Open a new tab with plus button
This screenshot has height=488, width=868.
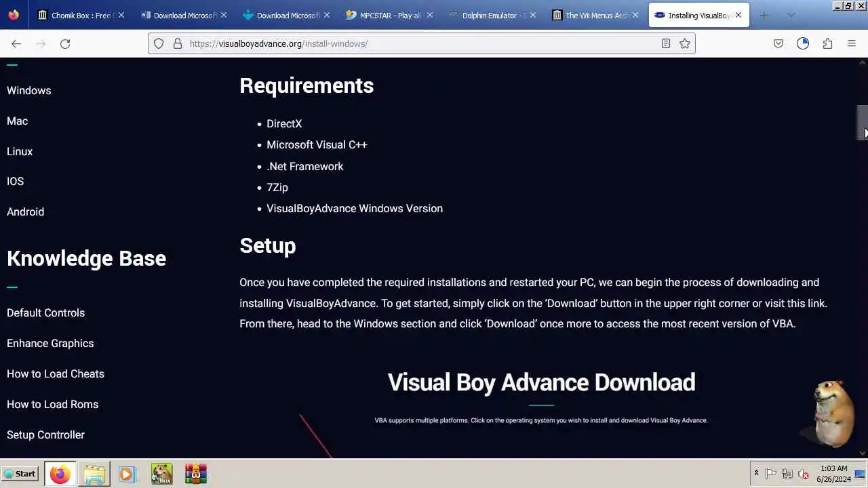[x=764, y=15]
